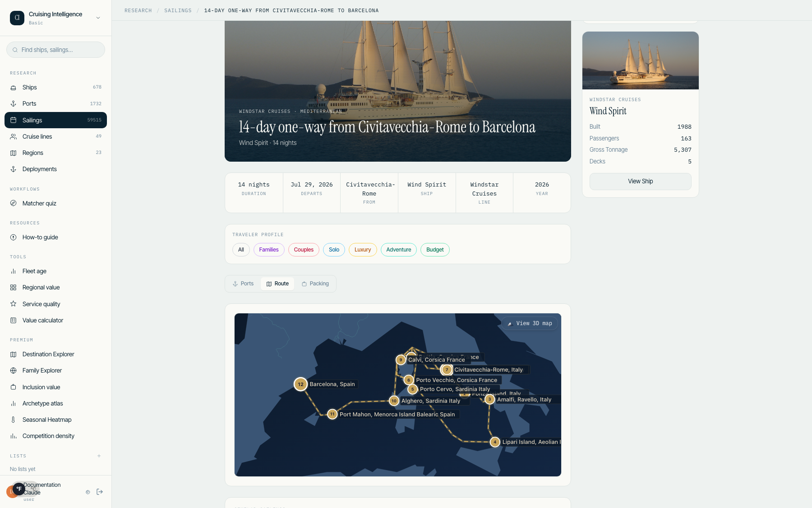Click the Deployments anchor icon
This screenshot has width=812, height=508.
tap(14, 169)
